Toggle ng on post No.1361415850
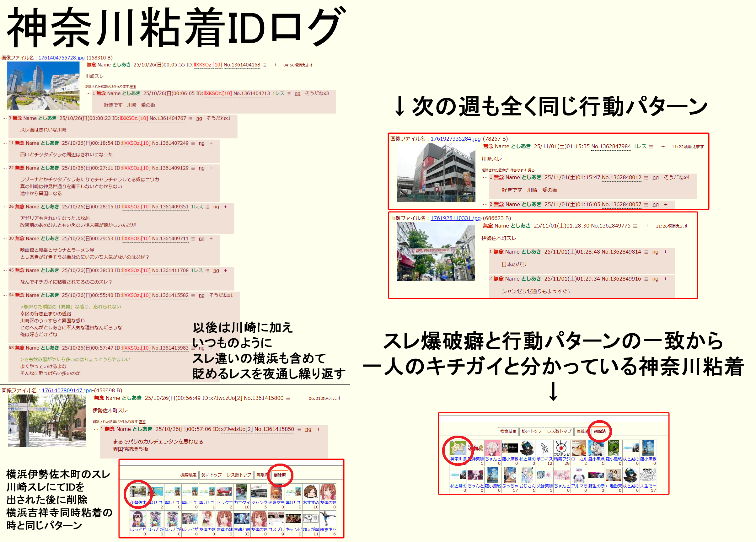Viewport: 756px width, 542px height. (x=308, y=429)
